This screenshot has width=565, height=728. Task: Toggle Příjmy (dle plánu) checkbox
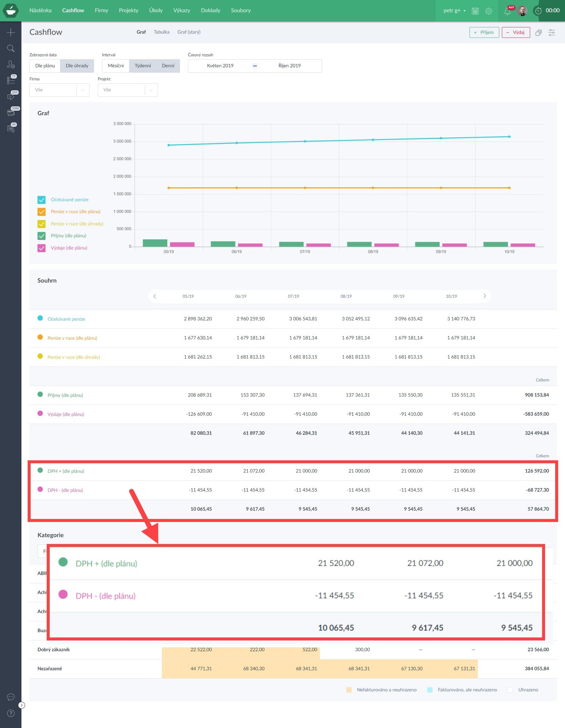pos(42,236)
